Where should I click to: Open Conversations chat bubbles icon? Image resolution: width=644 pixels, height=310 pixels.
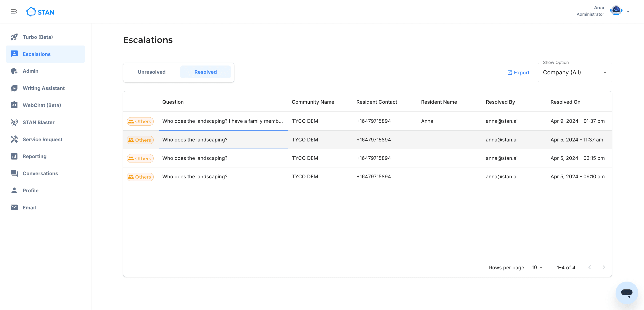14,173
